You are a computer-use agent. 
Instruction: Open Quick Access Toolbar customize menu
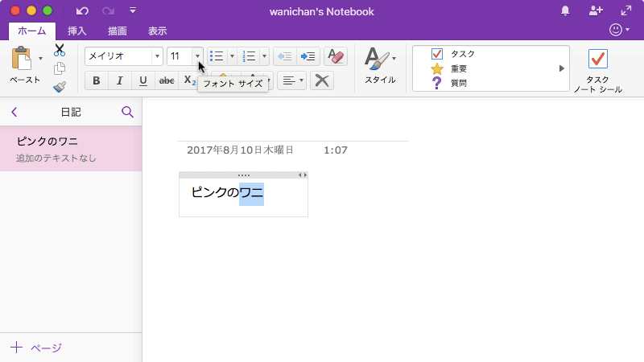tap(133, 10)
